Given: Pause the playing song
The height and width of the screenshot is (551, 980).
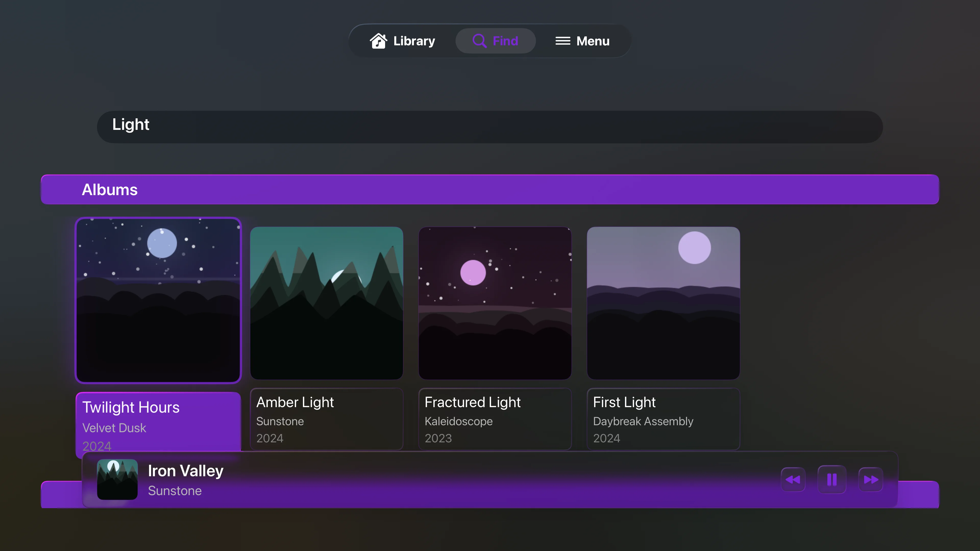Looking at the screenshot, I should [832, 480].
